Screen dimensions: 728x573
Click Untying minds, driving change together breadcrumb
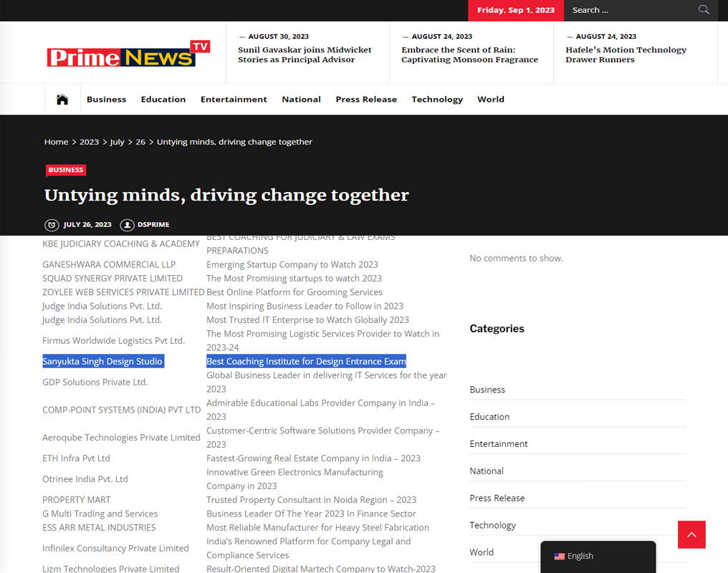pyautogui.click(x=234, y=142)
